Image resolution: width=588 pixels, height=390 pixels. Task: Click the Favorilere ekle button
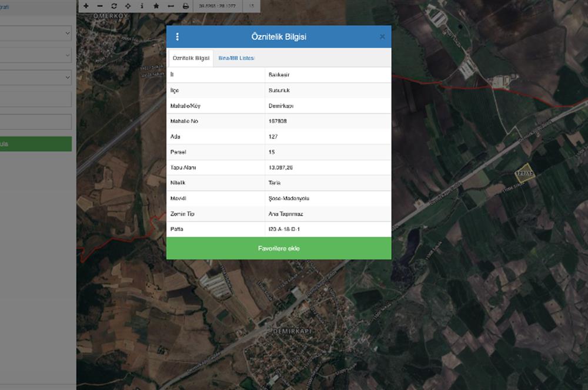coord(279,248)
